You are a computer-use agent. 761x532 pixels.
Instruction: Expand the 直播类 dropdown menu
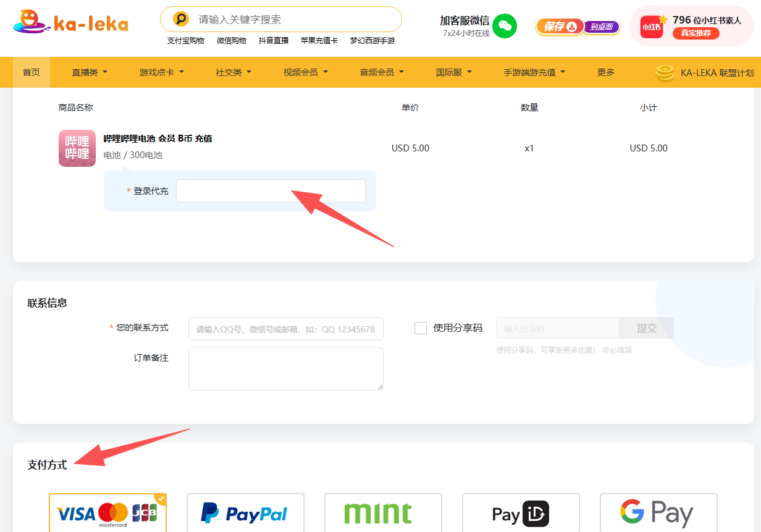90,72
